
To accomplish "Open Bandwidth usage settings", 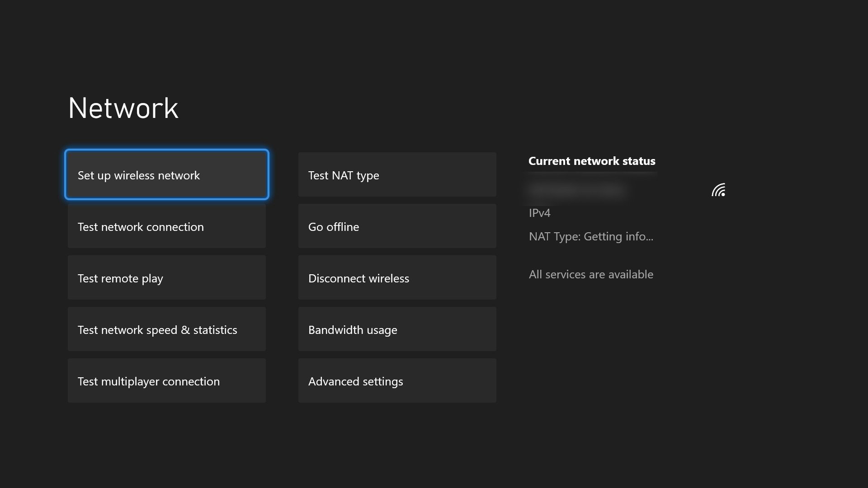I will pos(397,329).
